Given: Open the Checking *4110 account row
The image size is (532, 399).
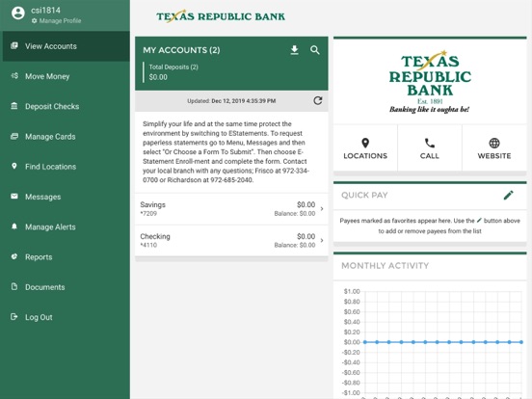Looking at the screenshot, I should tap(231, 241).
